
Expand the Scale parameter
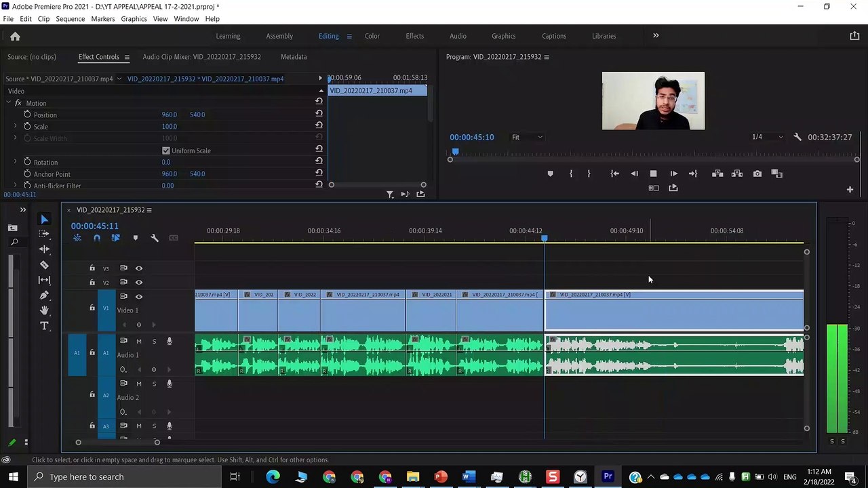(15, 126)
